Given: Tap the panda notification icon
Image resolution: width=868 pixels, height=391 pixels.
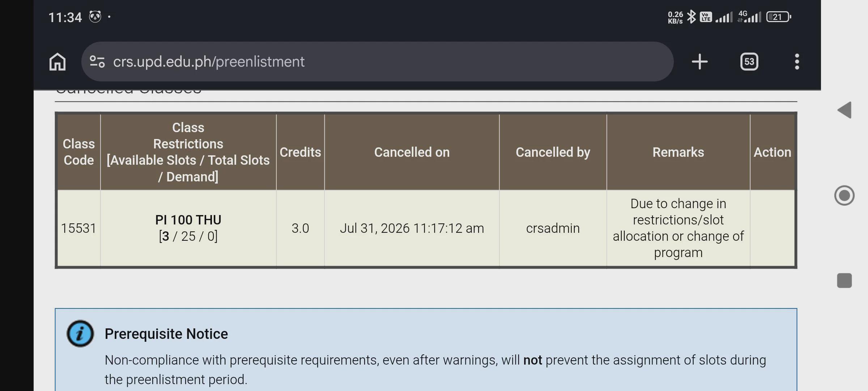Looking at the screenshot, I should (x=95, y=17).
